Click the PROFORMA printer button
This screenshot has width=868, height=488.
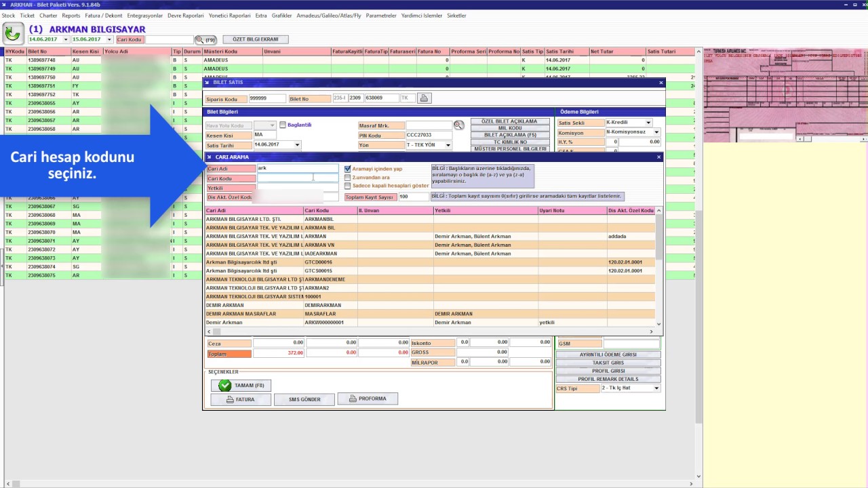(x=368, y=399)
